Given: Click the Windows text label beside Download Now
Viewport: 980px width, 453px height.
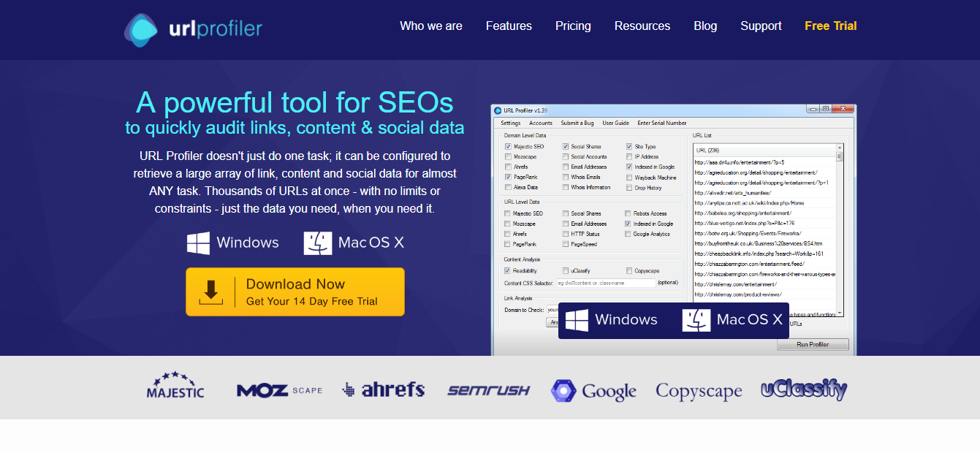Looking at the screenshot, I should [248, 243].
